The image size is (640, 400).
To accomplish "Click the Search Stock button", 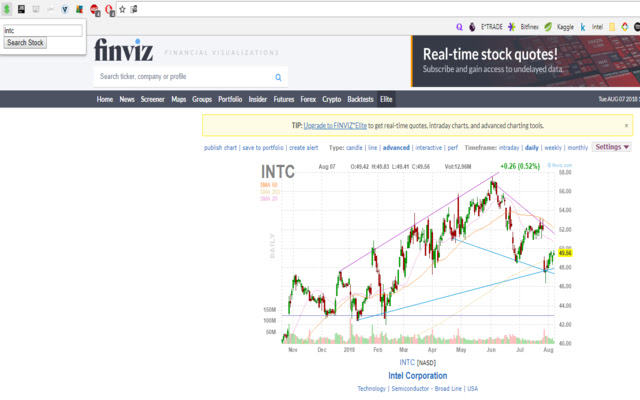I will click(x=25, y=42).
